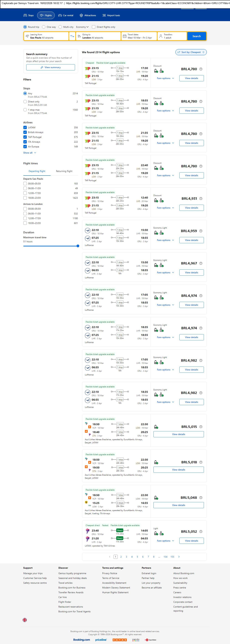Open the Car rental tab
230x644 pixels.
66,16
